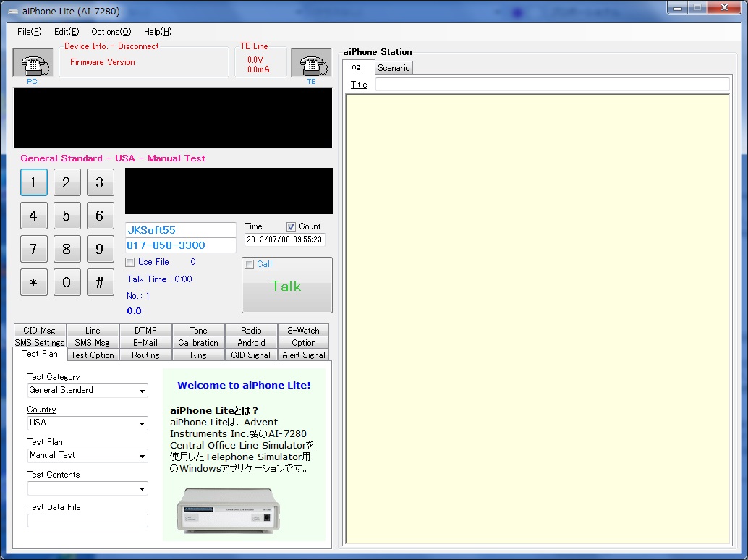
Task: Open the S-Watch tab
Action: [x=303, y=330]
